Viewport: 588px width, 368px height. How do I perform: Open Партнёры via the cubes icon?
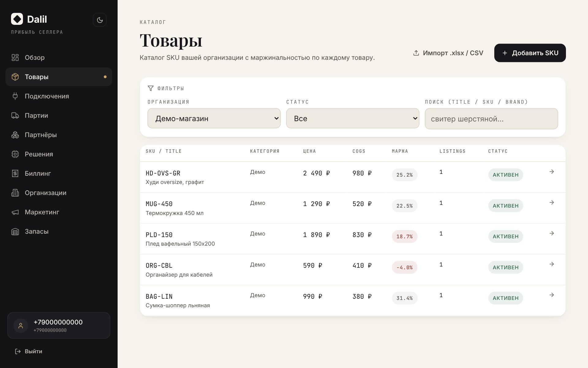(15, 135)
